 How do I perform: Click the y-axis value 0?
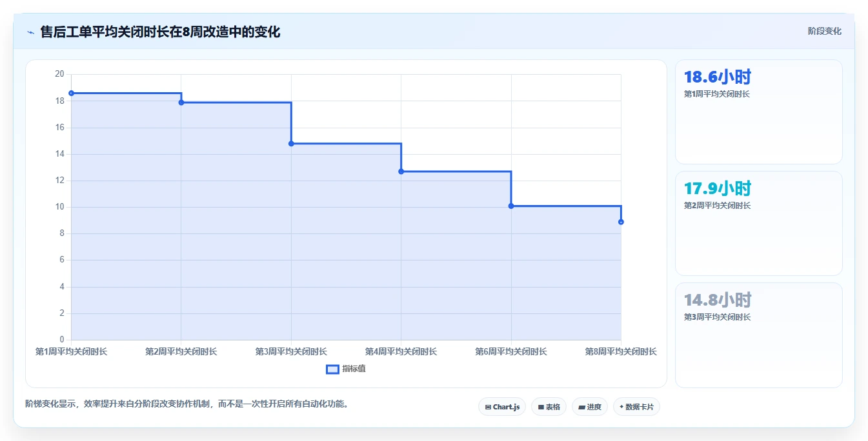click(62, 340)
